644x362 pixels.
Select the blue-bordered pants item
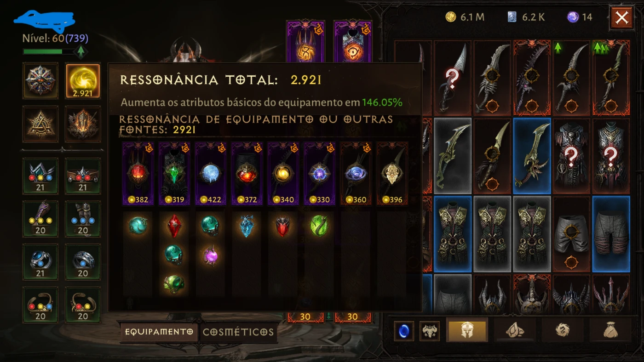(x=611, y=234)
